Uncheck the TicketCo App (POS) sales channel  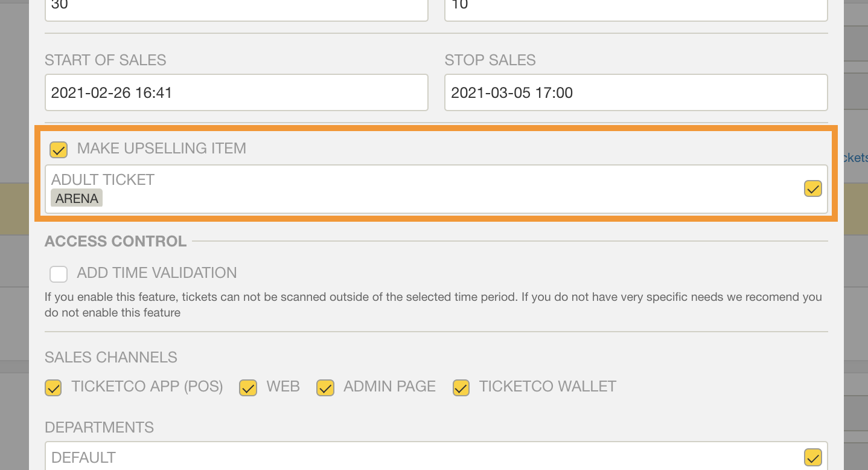click(x=54, y=388)
